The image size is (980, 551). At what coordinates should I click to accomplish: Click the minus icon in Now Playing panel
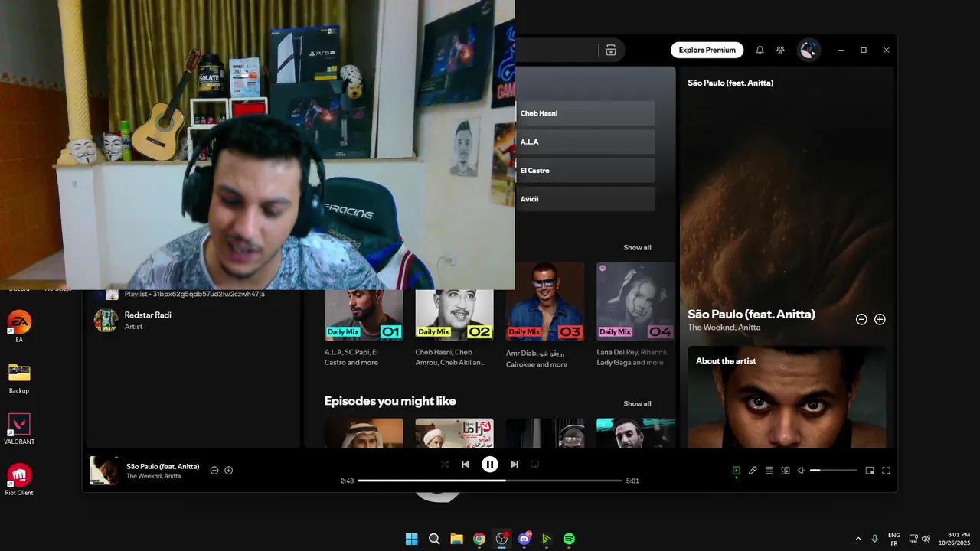861,319
